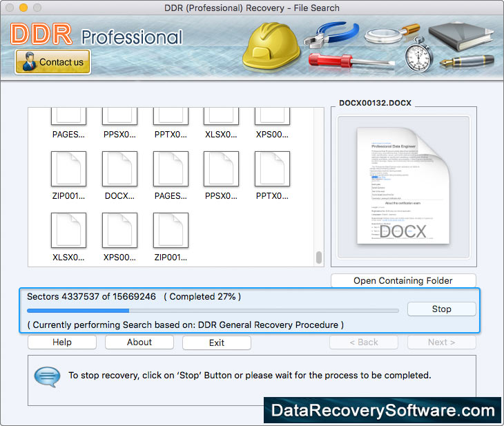504x426 pixels.
Task: Click the sector search progress bar
Action: pyautogui.click(x=213, y=311)
